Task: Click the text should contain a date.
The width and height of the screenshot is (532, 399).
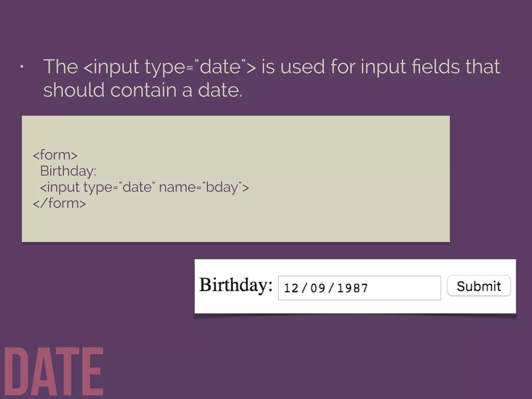Action: tap(143, 90)
